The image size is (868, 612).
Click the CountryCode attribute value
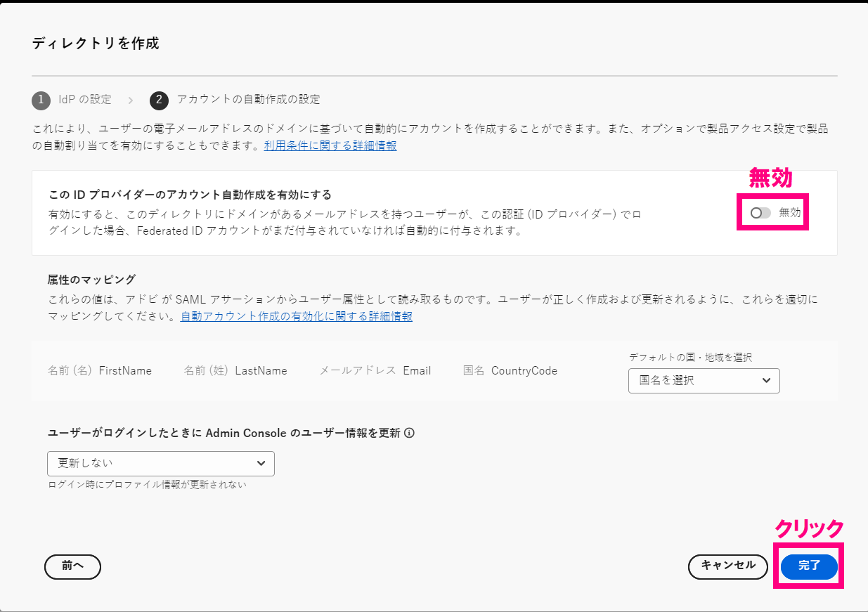click(524, 370)
